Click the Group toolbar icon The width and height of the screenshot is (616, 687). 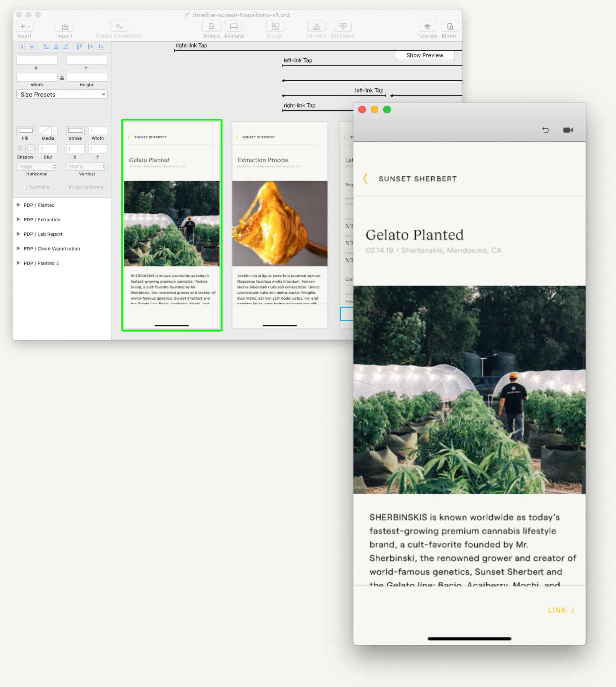click(275, 26)
